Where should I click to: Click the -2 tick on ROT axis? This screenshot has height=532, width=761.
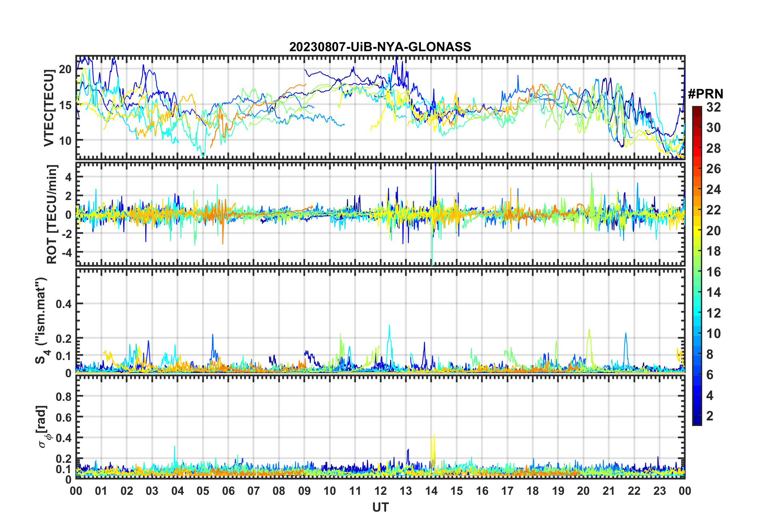[x=66, y=234]
